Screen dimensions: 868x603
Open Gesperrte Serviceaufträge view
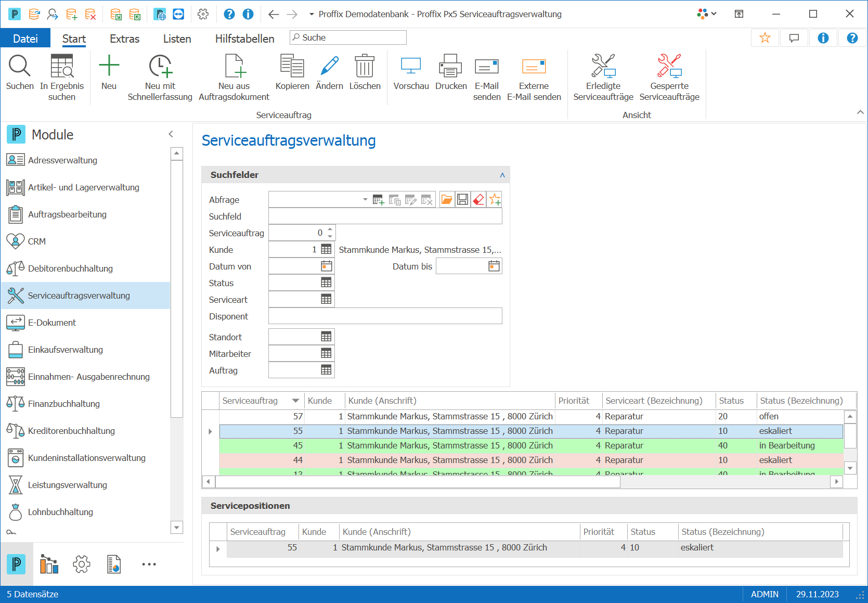tap(669, 78)
